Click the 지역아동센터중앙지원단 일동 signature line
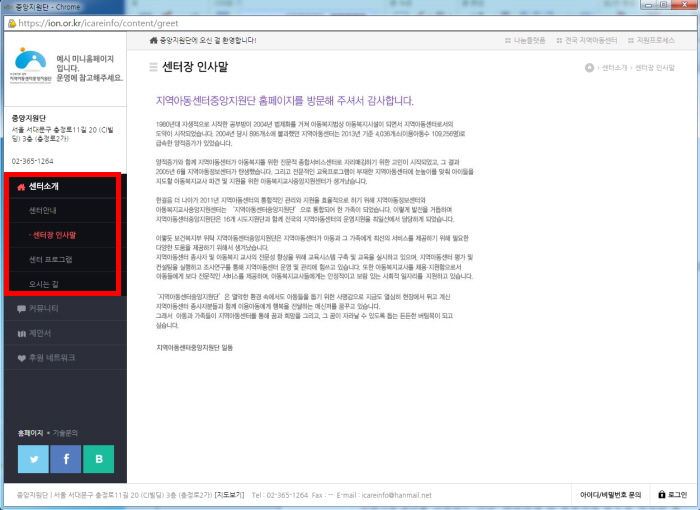Viewport: 700px width, 510px height. click(195, 347)
